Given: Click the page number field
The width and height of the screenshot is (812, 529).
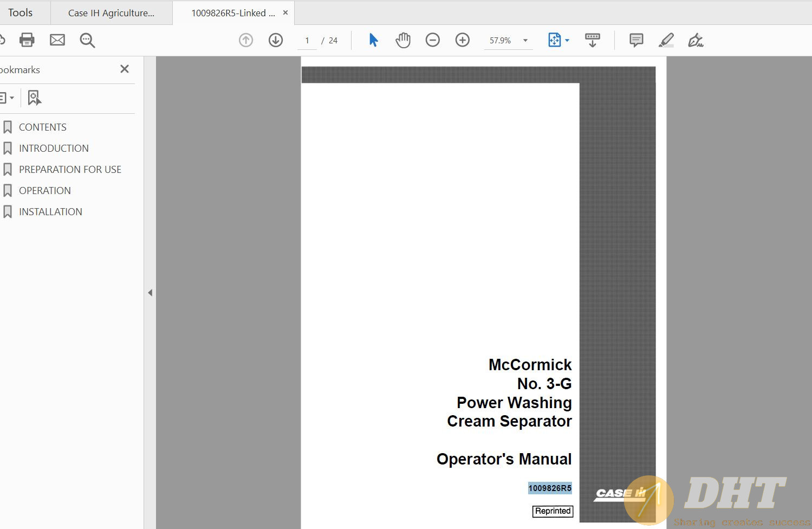Looking at the screenshot, I should 307,41.
